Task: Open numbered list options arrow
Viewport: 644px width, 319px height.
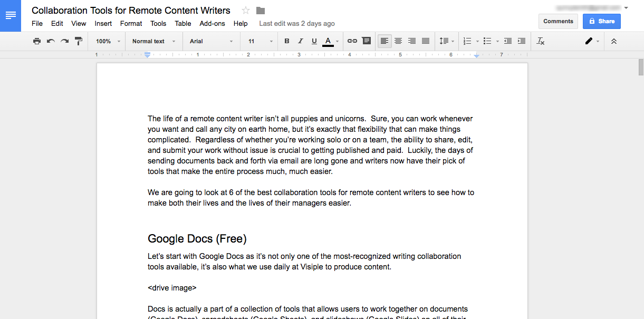Action: pos(477,41)
